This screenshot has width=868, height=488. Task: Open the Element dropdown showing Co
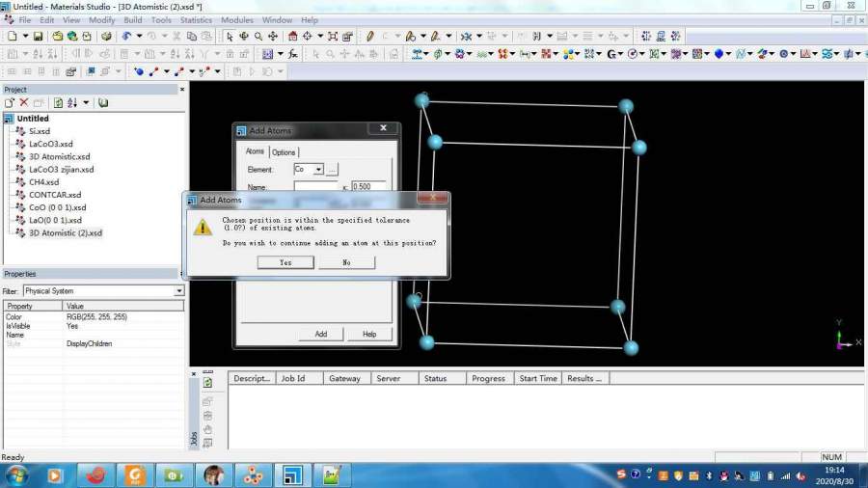click(x=318, y=170)
